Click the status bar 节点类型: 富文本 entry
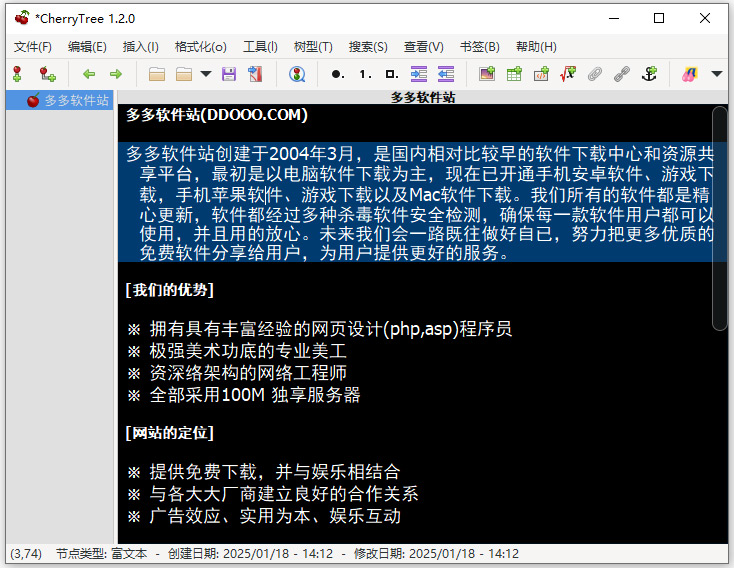The width and height of the screenshot is (734, 568). [x=102, y=554]
